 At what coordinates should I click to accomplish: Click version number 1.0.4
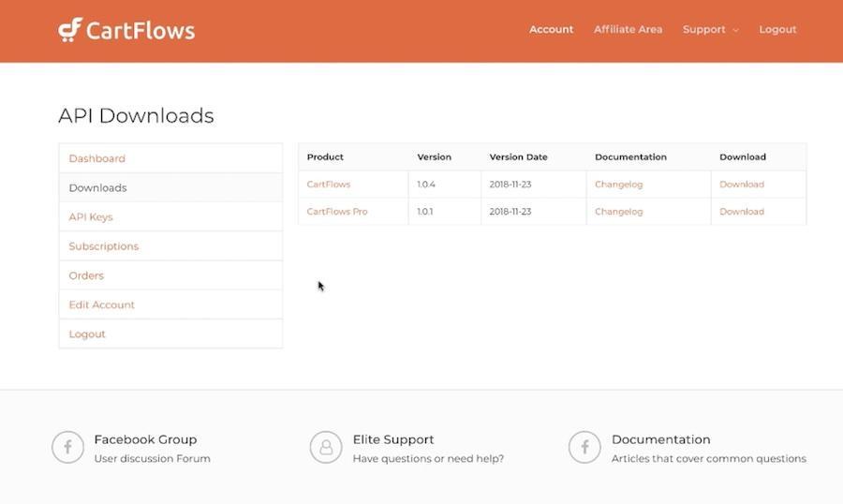[426, 184]
